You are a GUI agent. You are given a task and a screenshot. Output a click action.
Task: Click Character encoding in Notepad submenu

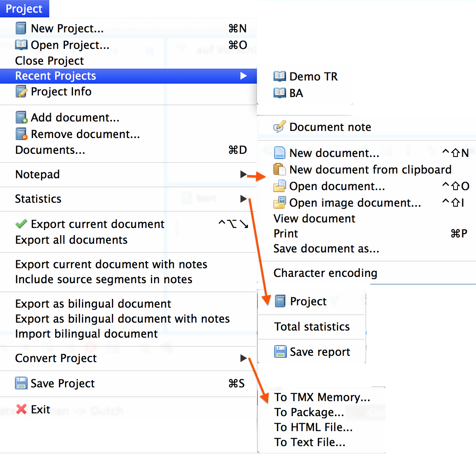pyautogui.click(x=325, y=273)
